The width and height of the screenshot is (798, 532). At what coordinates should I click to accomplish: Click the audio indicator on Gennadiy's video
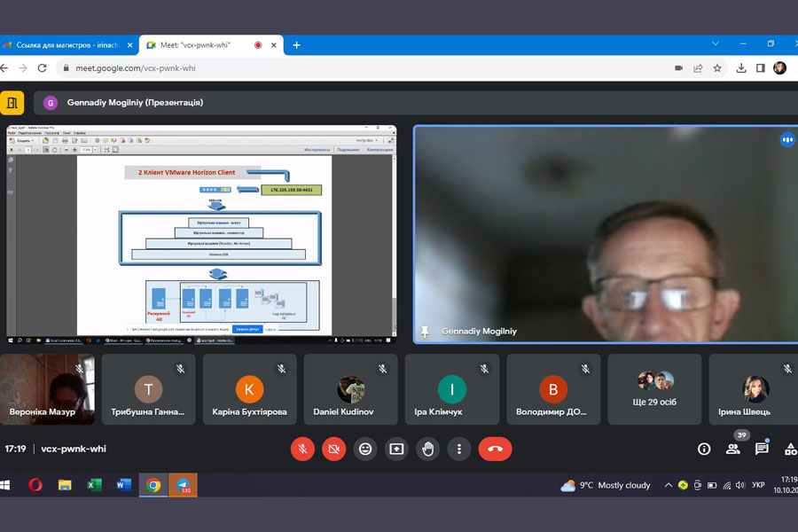tap(787, 139)
